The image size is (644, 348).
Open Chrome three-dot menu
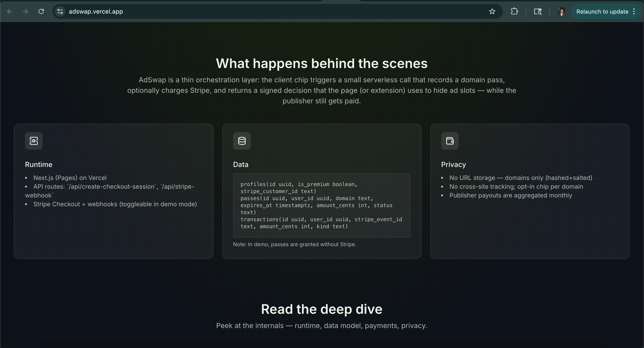pyautogui.click(x=634, y=11)
